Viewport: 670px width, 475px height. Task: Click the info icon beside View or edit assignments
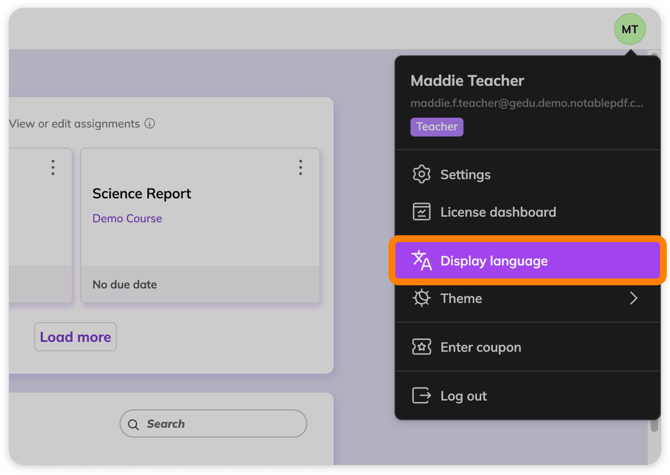pos(150,123)
